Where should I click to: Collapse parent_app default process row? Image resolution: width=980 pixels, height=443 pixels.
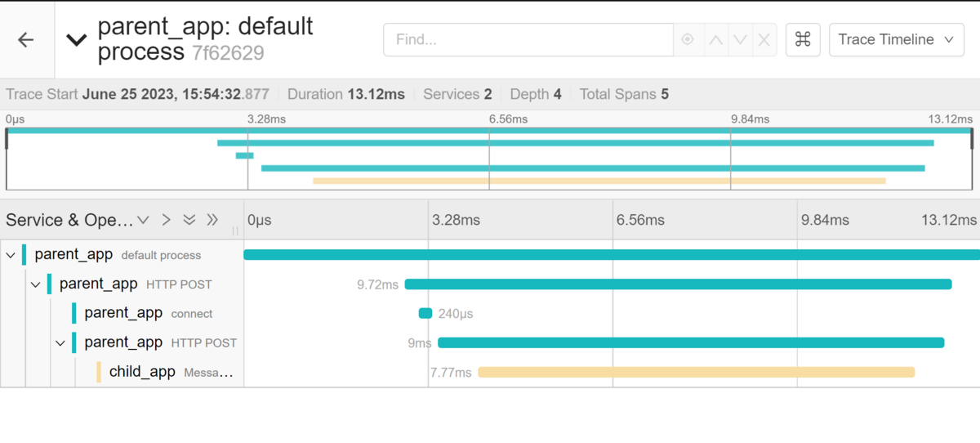point(11,255)
